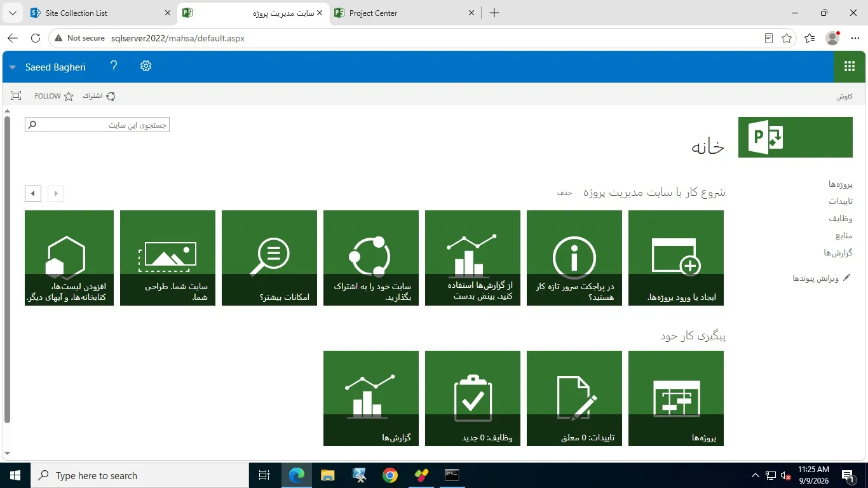Open the در پراجکت سرور تازه کار هستید tile
Screen dimensions: 868x488
click(574, 258)
